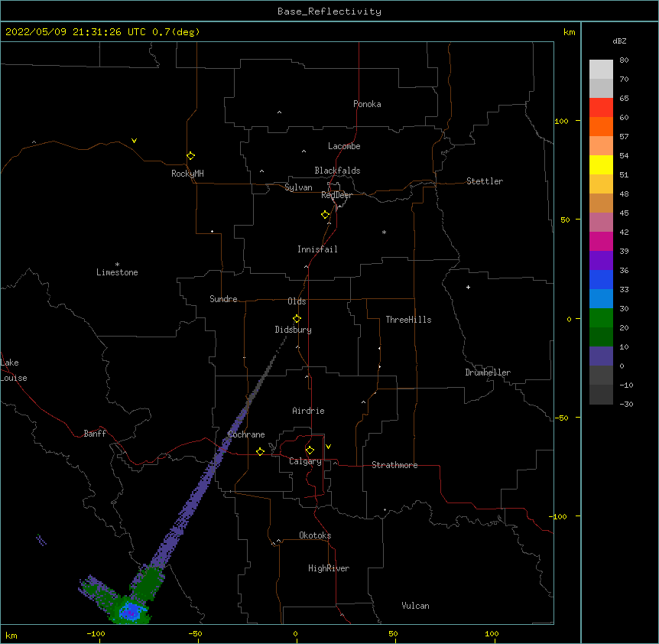Click the white 80 dBZ color swatch
Viewport: 659px width, 644px height.
(601, 70)
